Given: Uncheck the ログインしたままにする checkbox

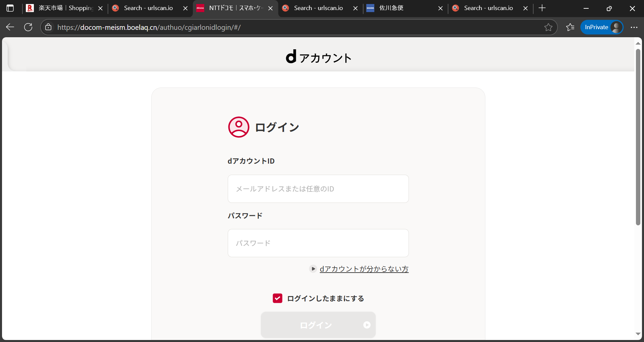Looking at the screenshot, I should coord(277,298).
